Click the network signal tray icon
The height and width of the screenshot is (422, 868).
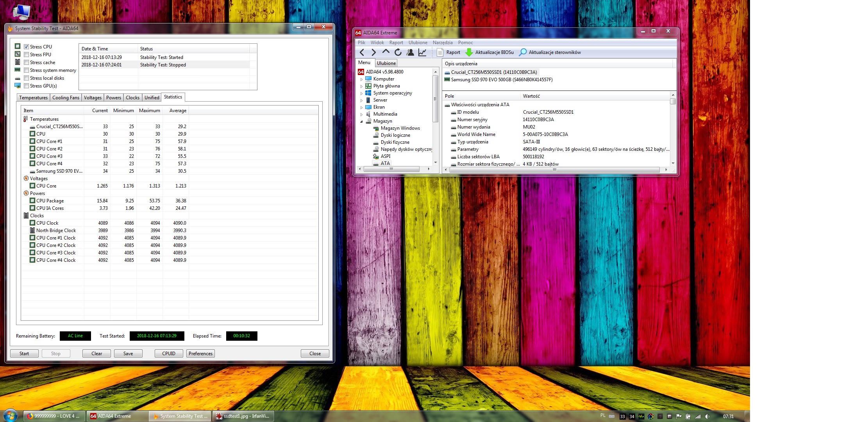pos(698,417)
